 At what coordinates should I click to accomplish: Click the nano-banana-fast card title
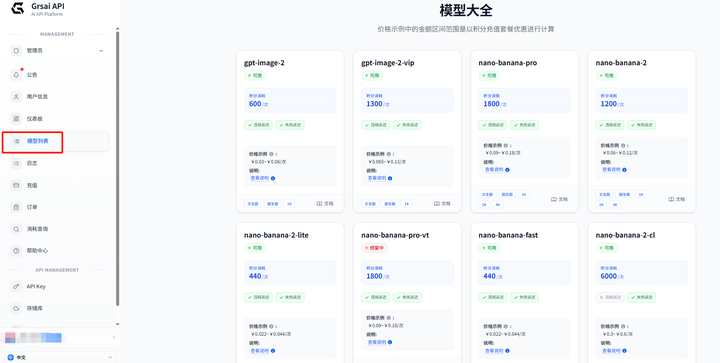[x=508, y=235]
